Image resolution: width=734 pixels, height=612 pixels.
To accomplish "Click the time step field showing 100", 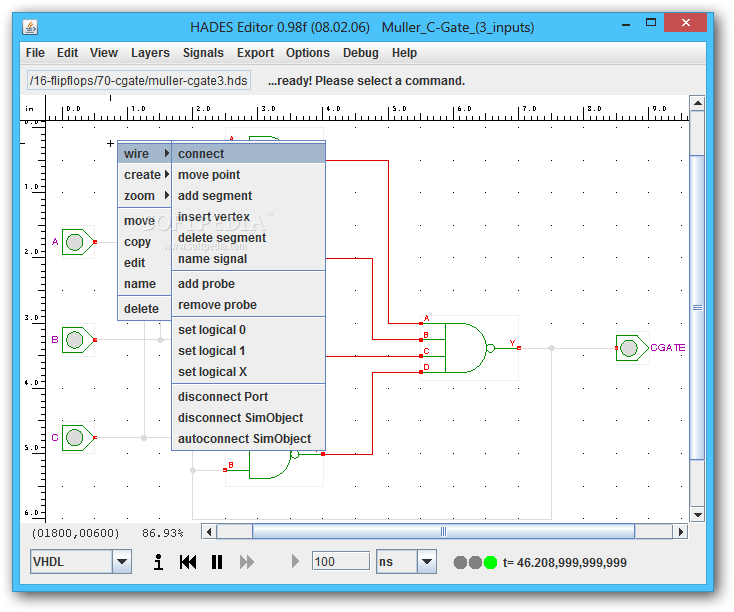I will point(341,561).
